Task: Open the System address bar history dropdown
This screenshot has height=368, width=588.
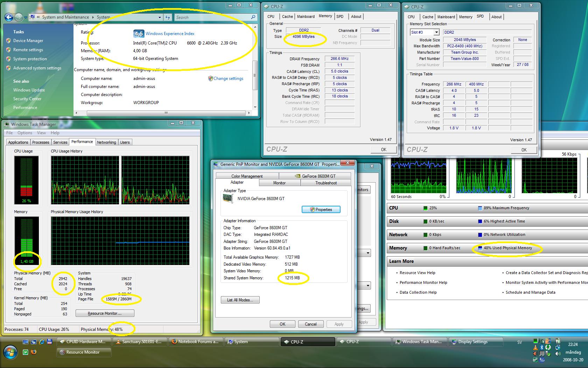Action: [160, 17]
